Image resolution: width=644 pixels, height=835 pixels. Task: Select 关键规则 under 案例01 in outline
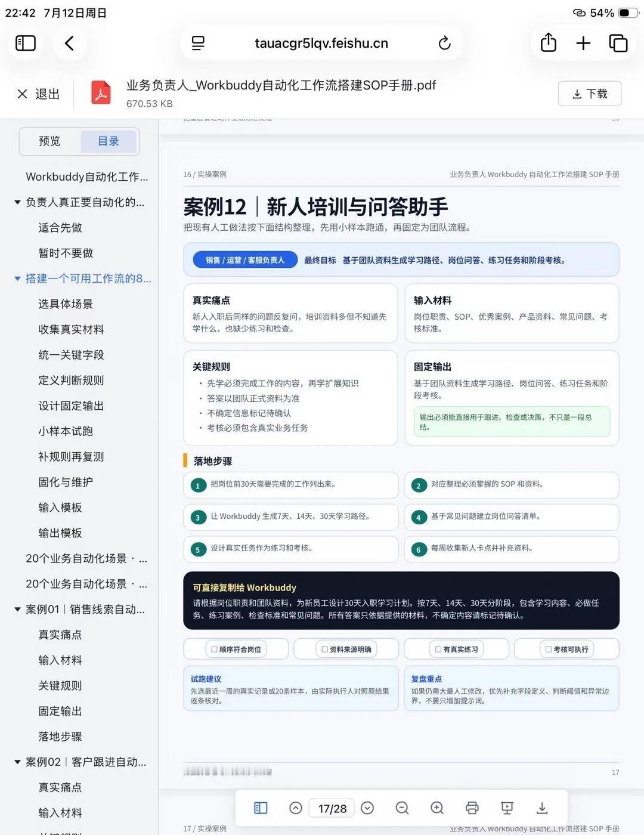tap(60, 686)
